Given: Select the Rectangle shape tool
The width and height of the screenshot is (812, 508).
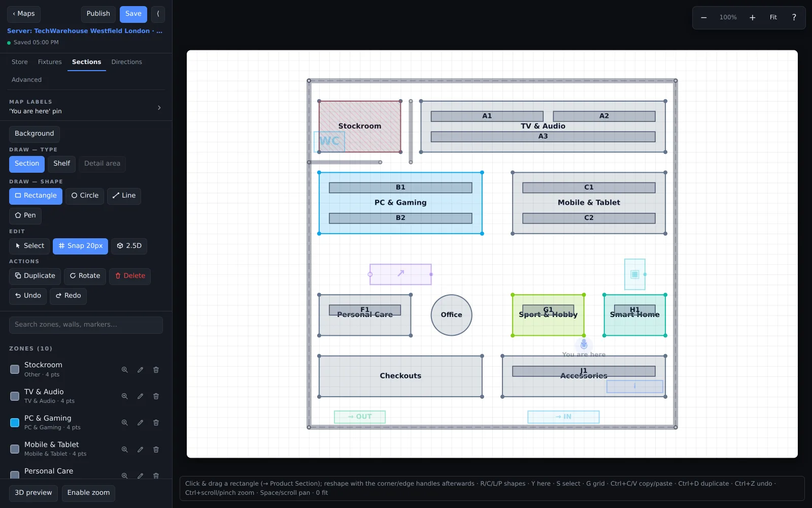Looking at the screenshot, I should click(36, 196).
